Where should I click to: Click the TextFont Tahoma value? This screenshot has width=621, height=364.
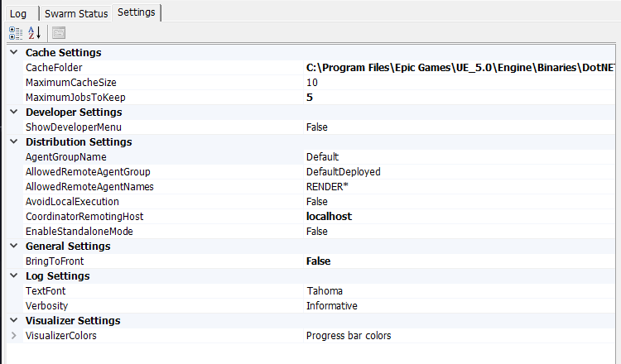pyautogui.click(x=324, y=291)
